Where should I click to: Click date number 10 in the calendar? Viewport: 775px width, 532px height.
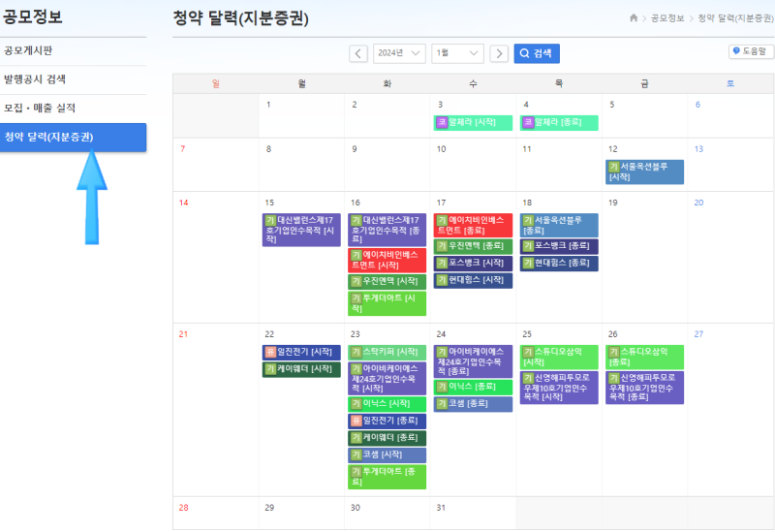pyautogui.click(x=442, y=149)
